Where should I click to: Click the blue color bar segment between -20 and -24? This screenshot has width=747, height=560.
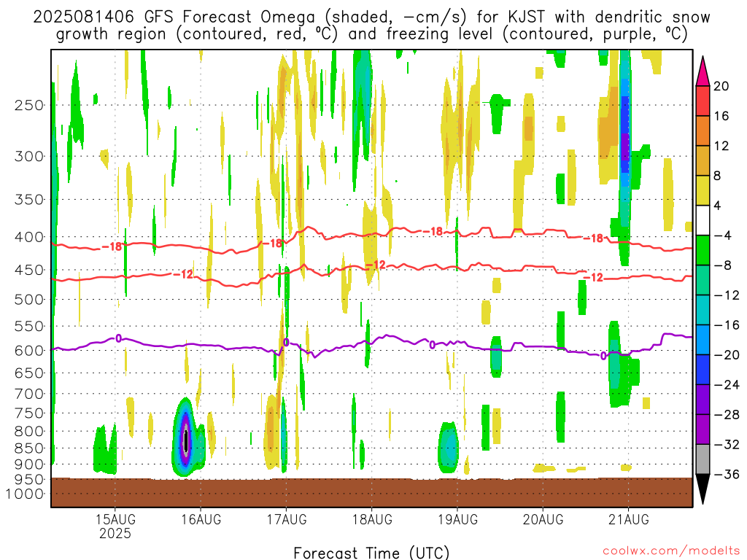tap(703, 370)
